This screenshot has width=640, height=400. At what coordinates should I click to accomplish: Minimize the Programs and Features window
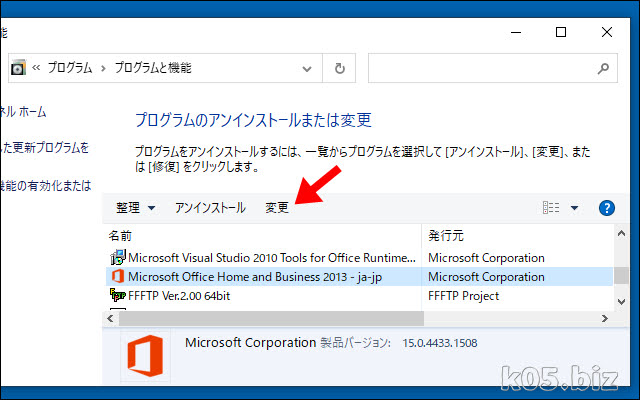point(516,32)
